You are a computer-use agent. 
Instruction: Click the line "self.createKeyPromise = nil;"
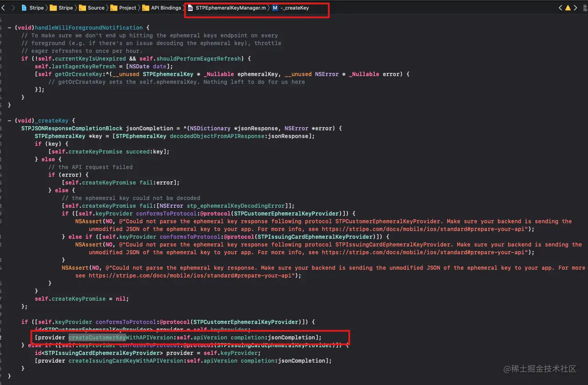coord(82,298)
